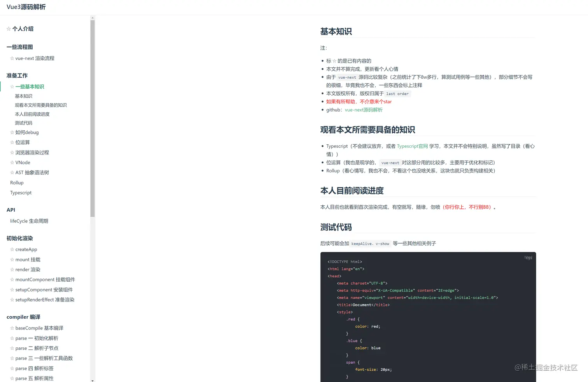Open 如何debug sidebar page

coord(24,132)
